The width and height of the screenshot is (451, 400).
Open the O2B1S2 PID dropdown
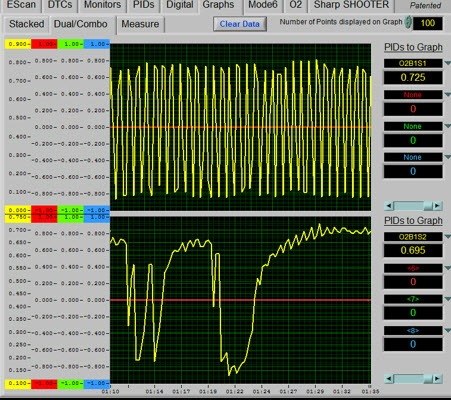[447, 236]
